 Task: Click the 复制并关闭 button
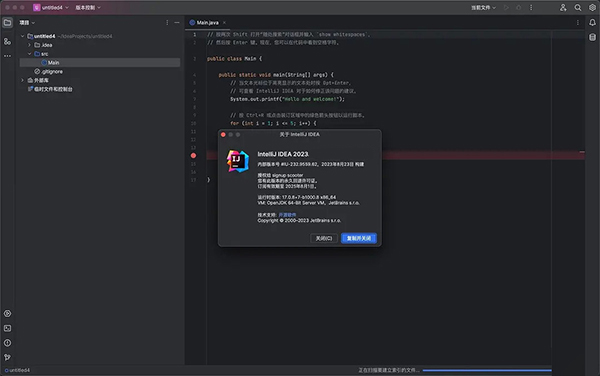(x=359, y=238)
